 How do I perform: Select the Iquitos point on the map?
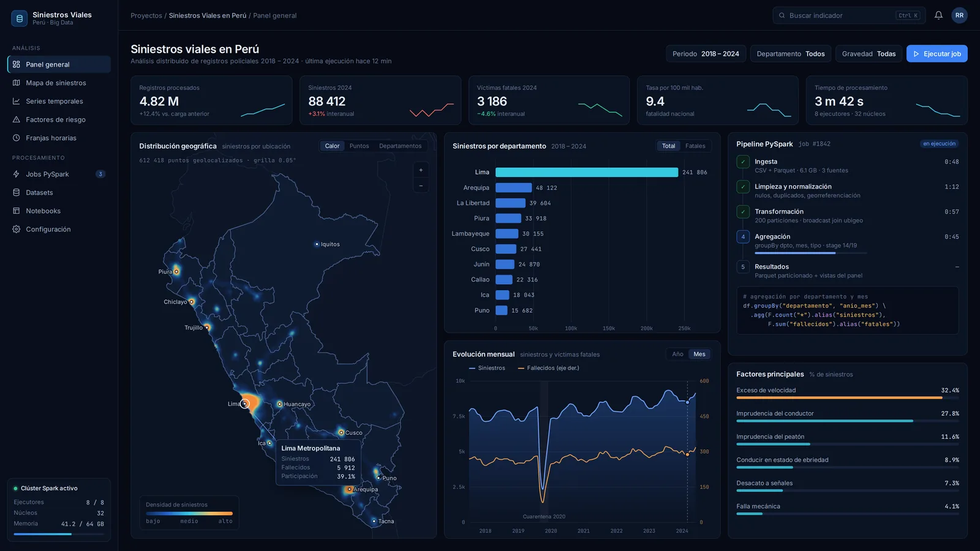[x=317, y=244]
